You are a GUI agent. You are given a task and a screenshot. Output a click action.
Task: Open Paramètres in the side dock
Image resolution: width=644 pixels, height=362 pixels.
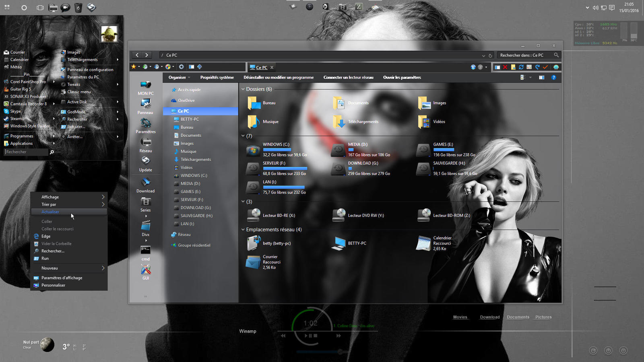(x=146, y=126)
